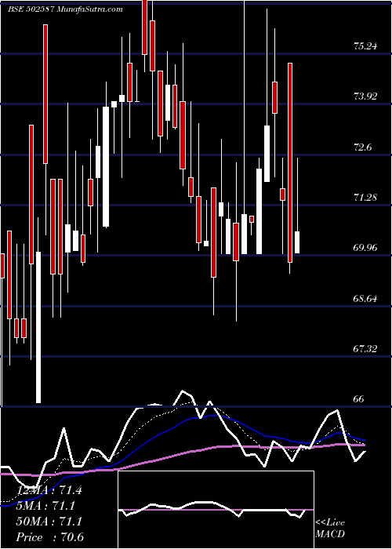Click the <<Live MACD label
Image resolution: width=392 pixels, height=549 pixels.
click(x=330, y=529)
